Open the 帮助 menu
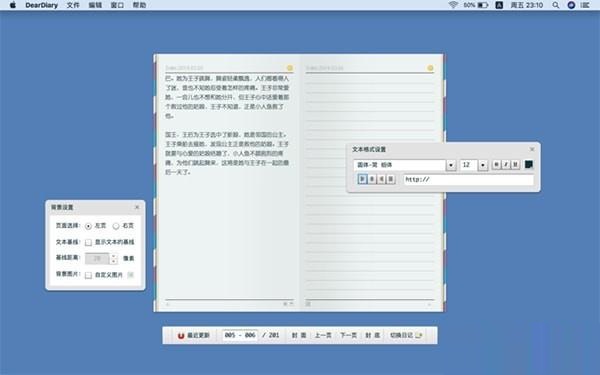Image resolution: width=600 pixels, height=375 pixels. 139,5
